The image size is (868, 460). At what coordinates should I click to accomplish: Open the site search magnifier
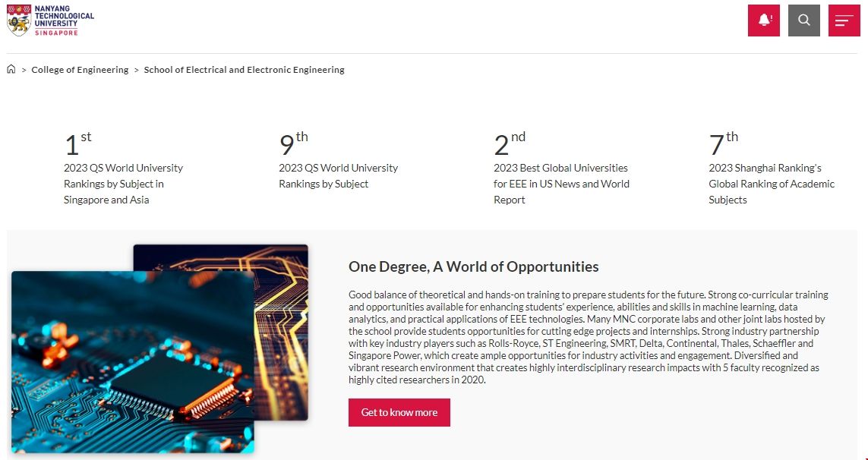[x=804, y=20]
